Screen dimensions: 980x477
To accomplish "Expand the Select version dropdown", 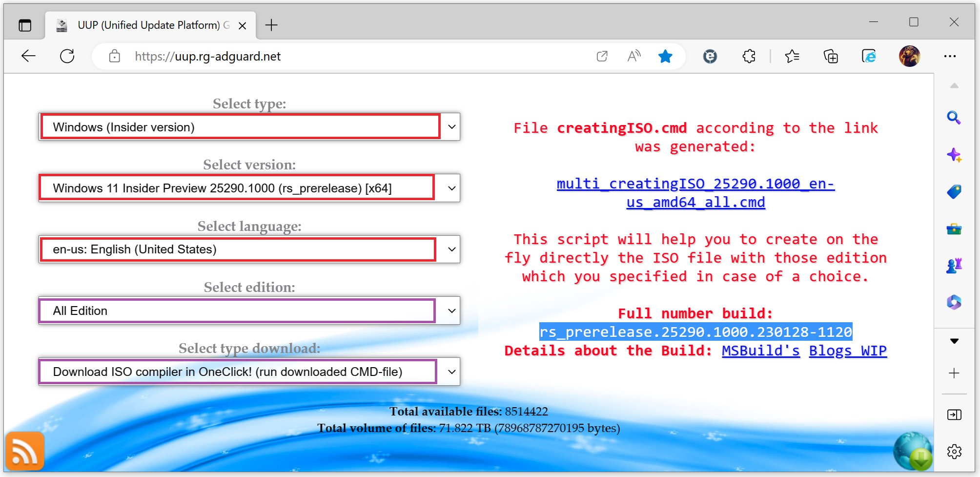I will (249, 188).
